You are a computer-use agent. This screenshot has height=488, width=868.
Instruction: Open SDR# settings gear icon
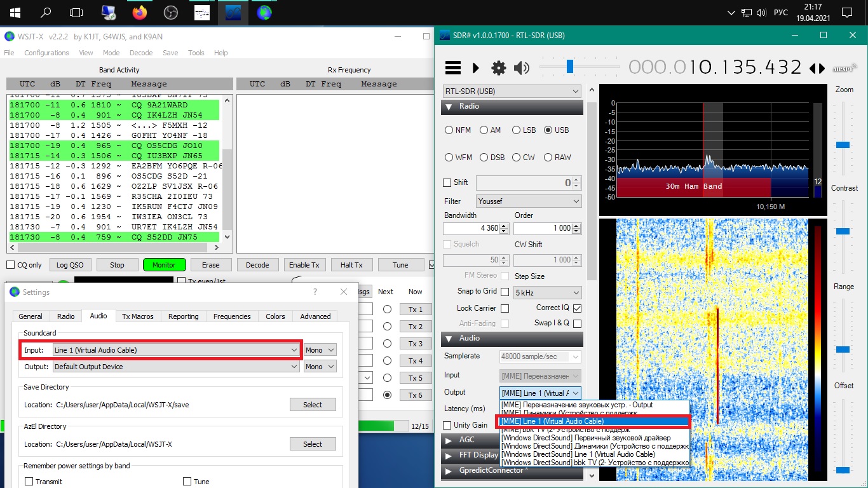coord(499,67)
